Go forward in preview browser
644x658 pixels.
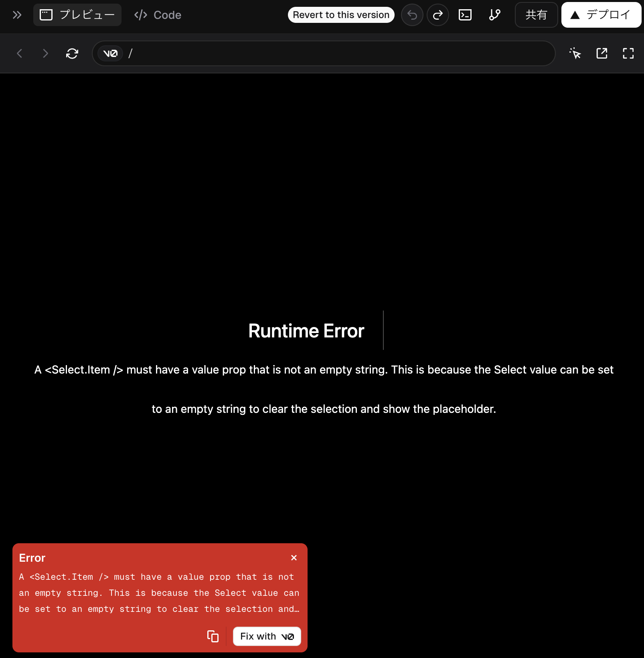tap(45, 53)
